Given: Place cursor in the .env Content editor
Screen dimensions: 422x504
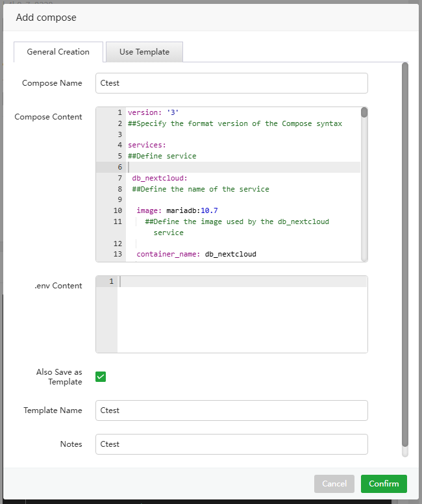Looking at the screenshot, I should 242,314.
